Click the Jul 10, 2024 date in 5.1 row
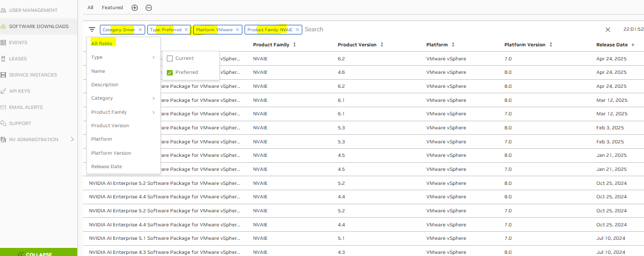The height and width of the screenshot is (256, 644). 611,238
